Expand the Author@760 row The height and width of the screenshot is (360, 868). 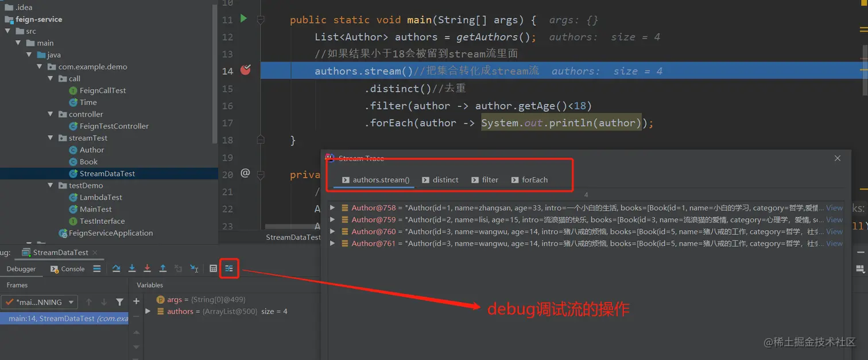coord(332,231)
